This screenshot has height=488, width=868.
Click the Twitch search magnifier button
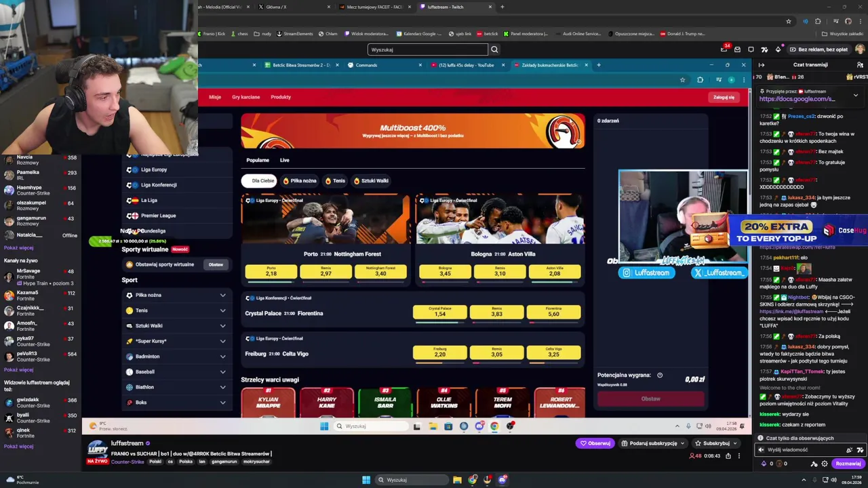pyautogui.click(x=494, y=49)
